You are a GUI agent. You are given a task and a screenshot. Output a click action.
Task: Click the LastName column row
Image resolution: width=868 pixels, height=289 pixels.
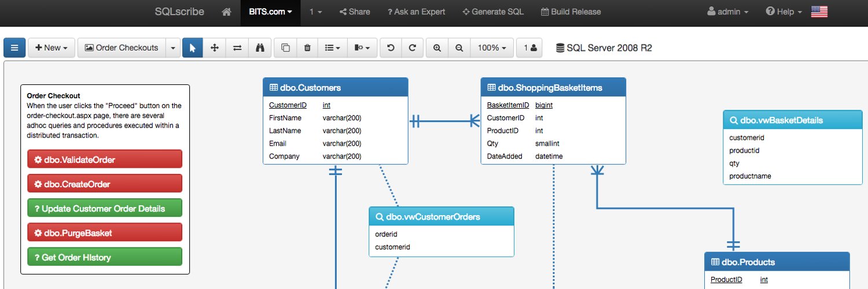coord(336,131)
